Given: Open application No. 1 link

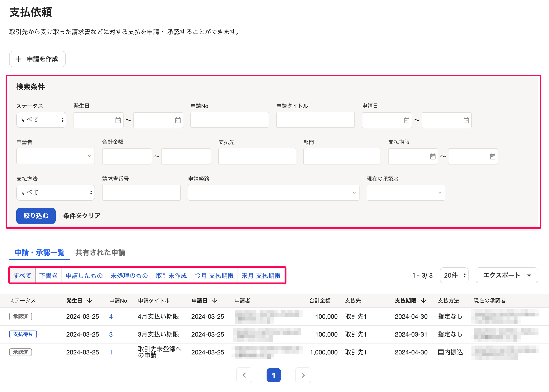Looking at the screenshot, I should click(111, 352).
